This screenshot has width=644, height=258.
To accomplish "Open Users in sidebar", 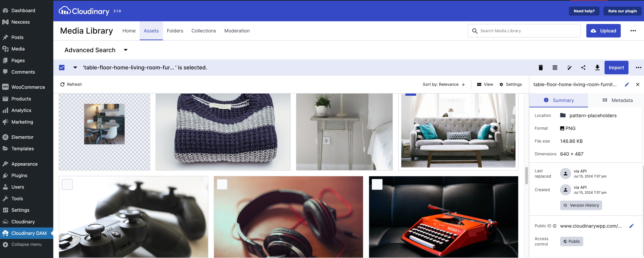I will point(26,187).
